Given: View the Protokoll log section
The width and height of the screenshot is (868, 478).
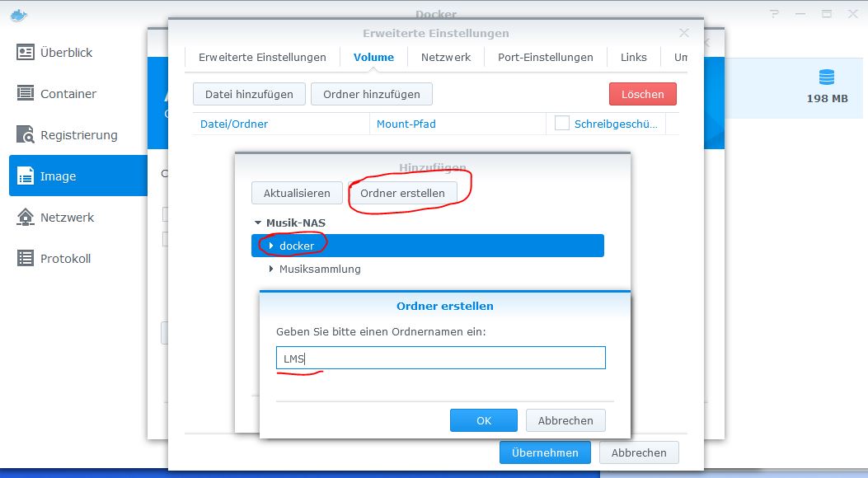Looking at the screenshot, I should coord(66,258).
